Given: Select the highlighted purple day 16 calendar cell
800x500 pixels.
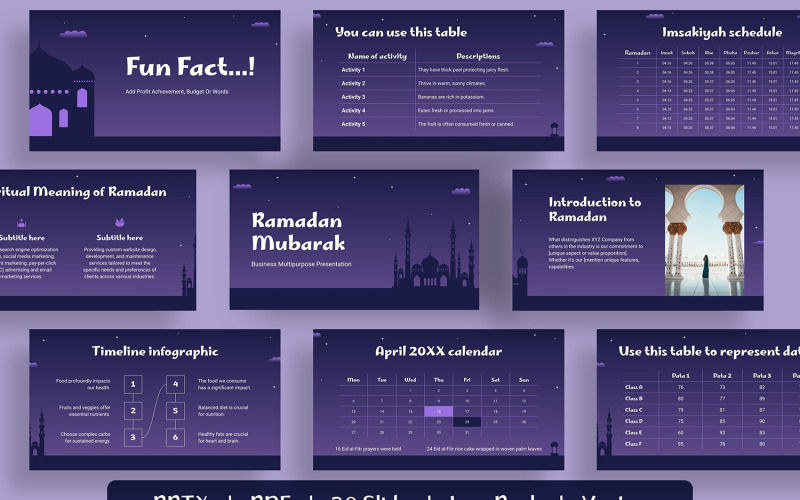Looking at the screenshot, I should coord(438,411).
